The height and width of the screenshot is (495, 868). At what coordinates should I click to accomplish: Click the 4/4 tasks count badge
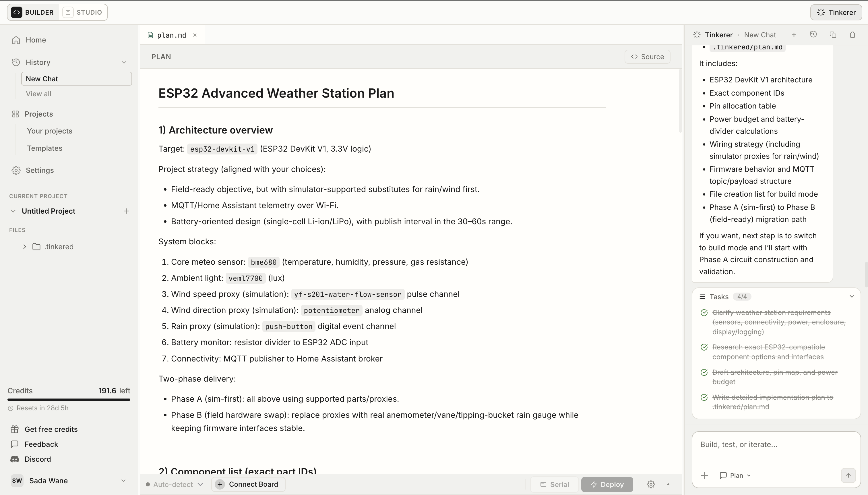(742, 297)
